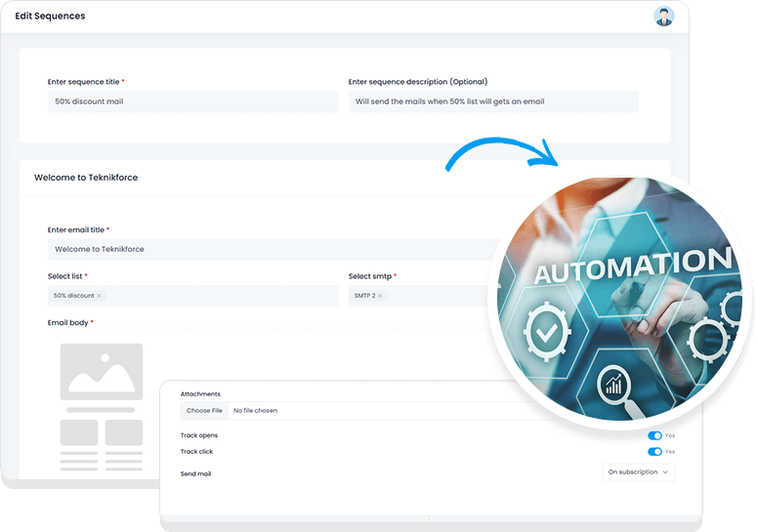
Task: Click the sequence description input field
Action: pos(493,102)
